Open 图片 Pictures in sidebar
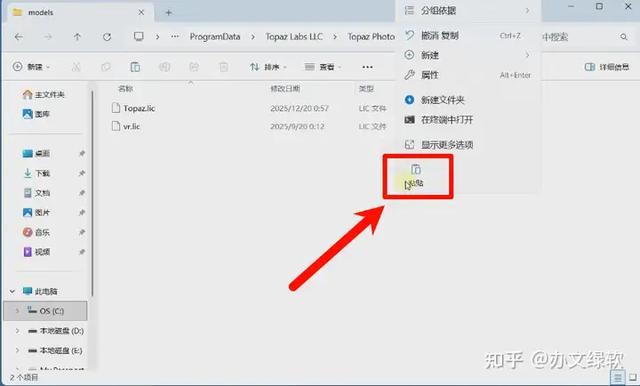640x386 pixels. pos(36,213)
